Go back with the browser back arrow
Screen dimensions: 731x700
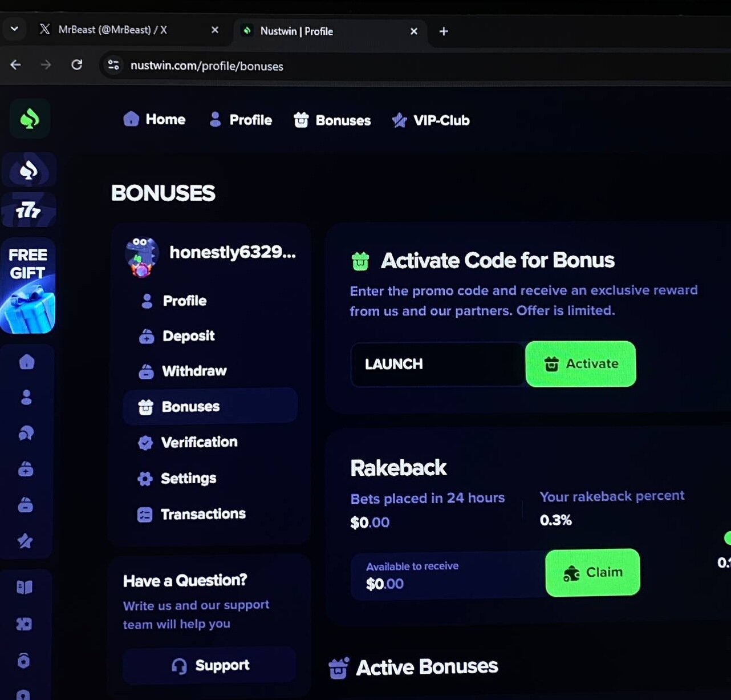point(16,65)
